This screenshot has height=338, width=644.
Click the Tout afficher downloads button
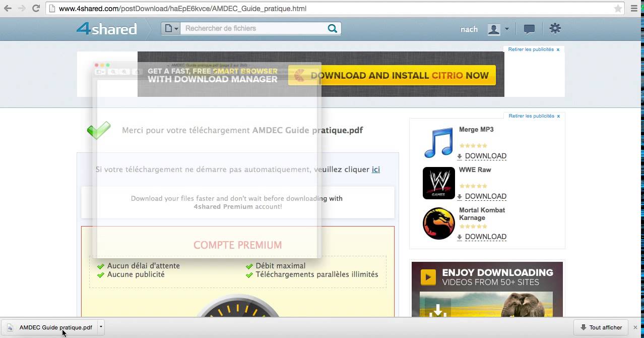click(x=601, y=327)
